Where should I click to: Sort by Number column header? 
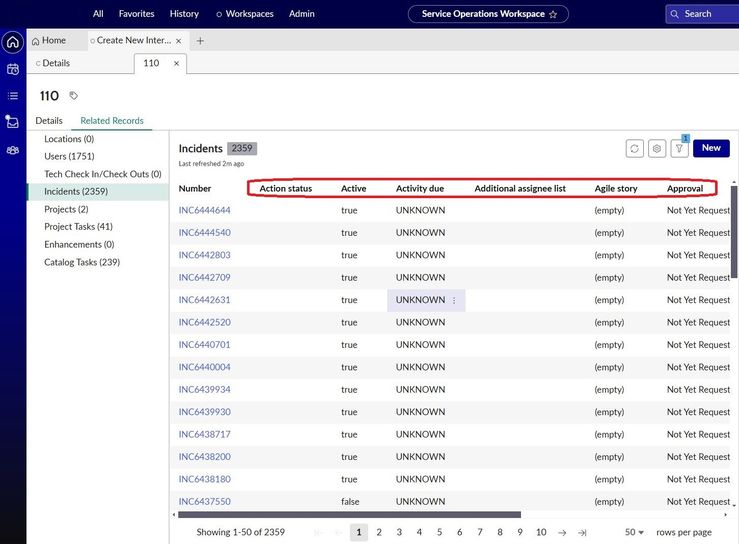195,189
